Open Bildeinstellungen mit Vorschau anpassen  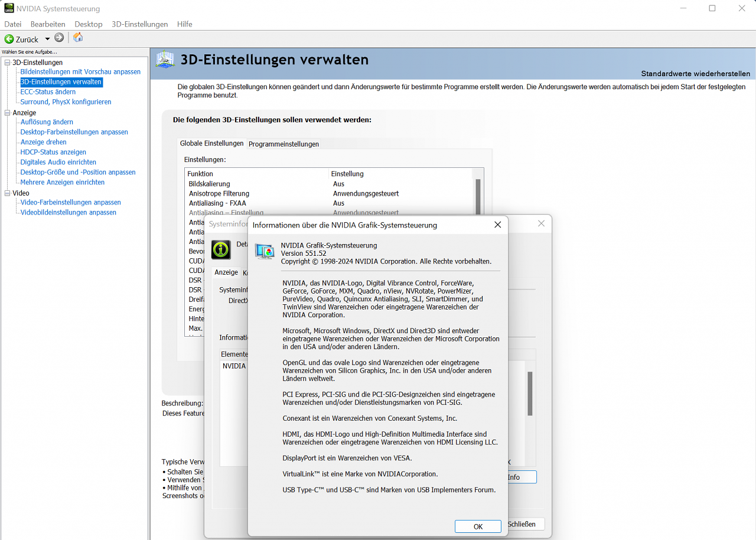point(80,72)
